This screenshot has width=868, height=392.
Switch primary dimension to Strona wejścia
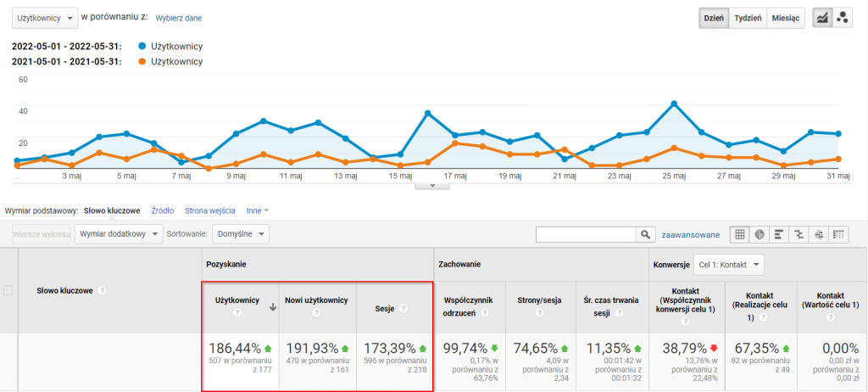tap(209, 210)
